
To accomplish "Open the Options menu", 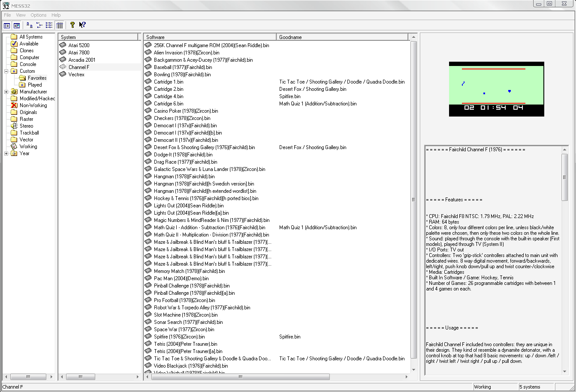I will click(x=39, y=15).
